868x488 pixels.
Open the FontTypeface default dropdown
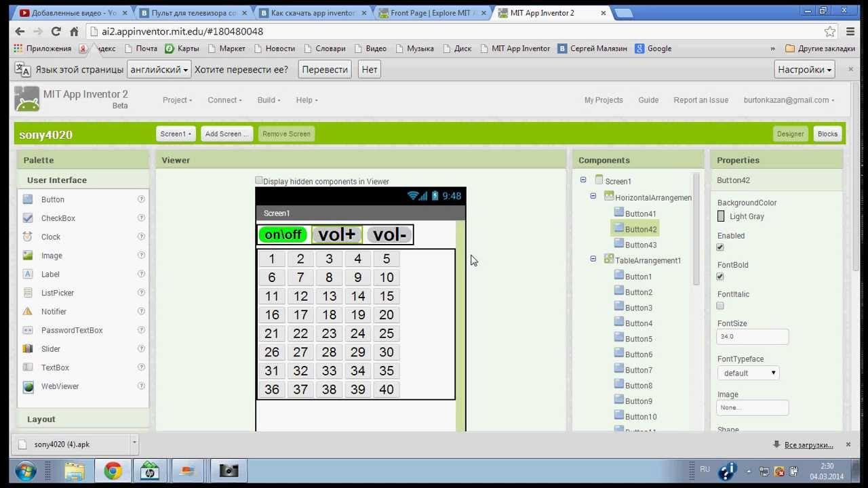pos(749,373)
